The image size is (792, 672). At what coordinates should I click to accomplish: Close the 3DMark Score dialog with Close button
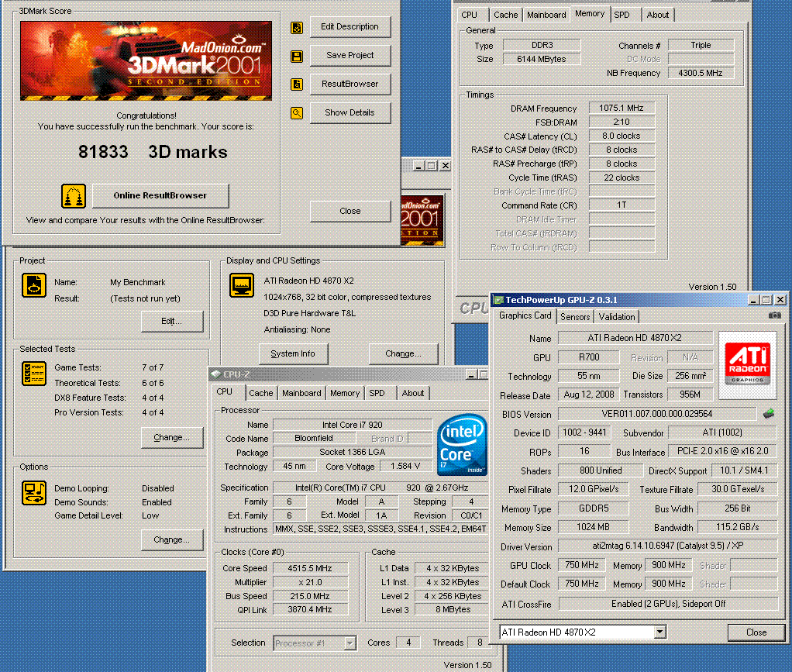(x=350, y=211)
